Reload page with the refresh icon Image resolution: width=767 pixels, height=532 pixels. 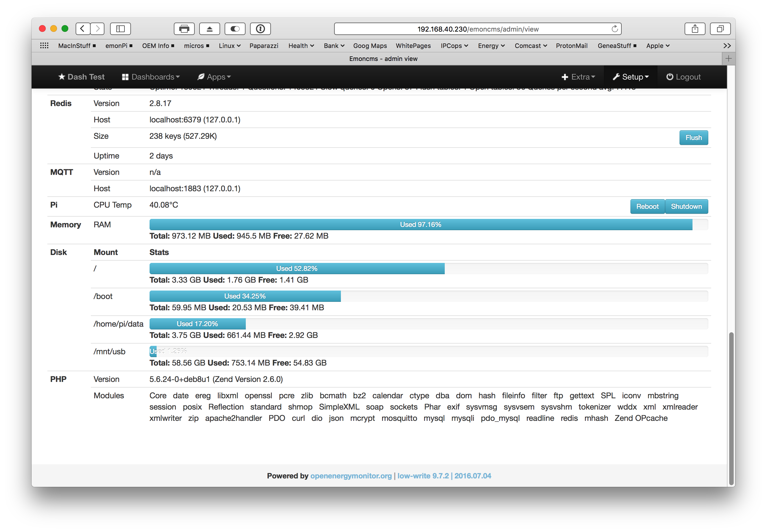(615, 29)
